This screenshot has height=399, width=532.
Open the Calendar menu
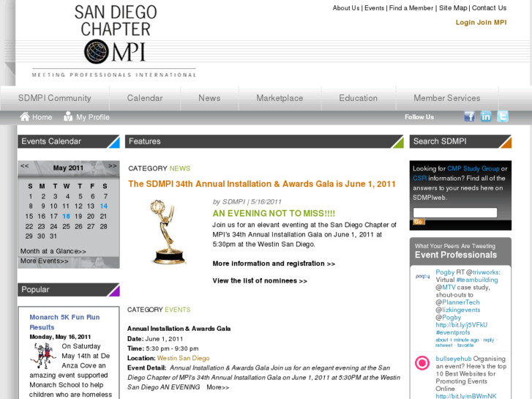point(145,98)
